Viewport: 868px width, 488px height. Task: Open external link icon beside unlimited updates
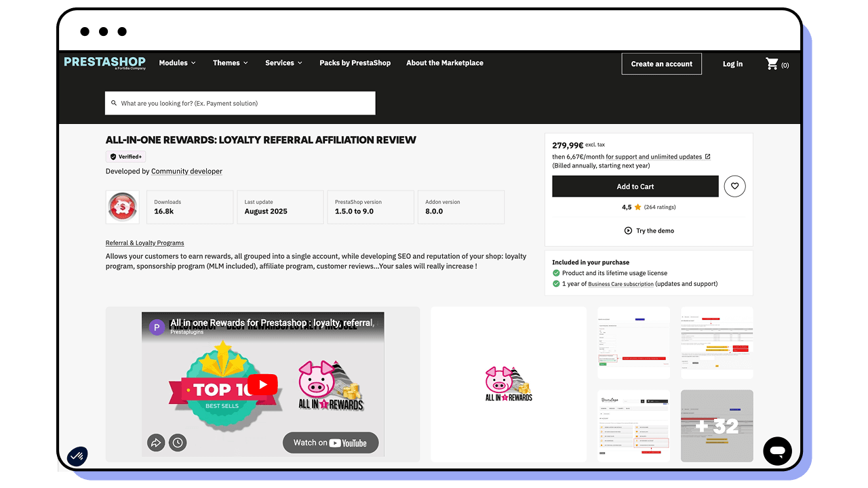pos(707,157)
